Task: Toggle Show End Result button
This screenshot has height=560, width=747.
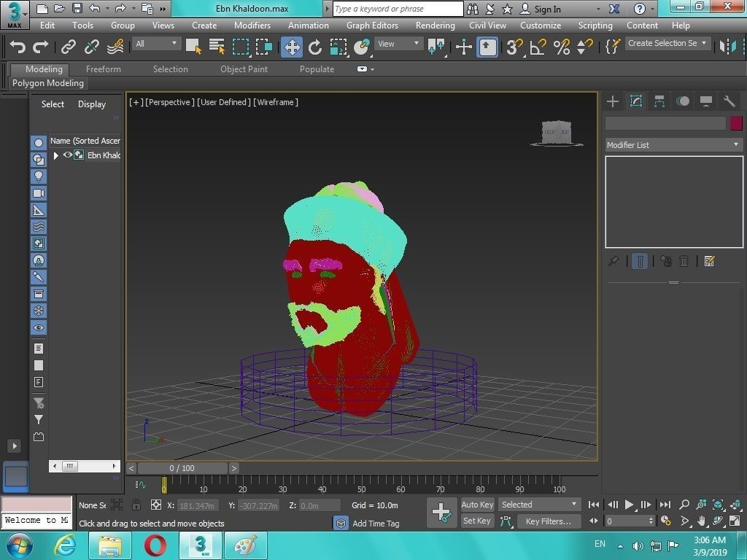Action: tap(640, 261)
